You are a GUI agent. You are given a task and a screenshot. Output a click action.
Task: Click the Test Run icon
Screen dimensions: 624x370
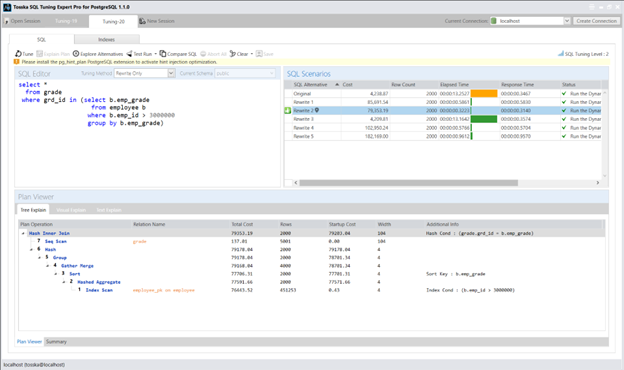(129, 54)
